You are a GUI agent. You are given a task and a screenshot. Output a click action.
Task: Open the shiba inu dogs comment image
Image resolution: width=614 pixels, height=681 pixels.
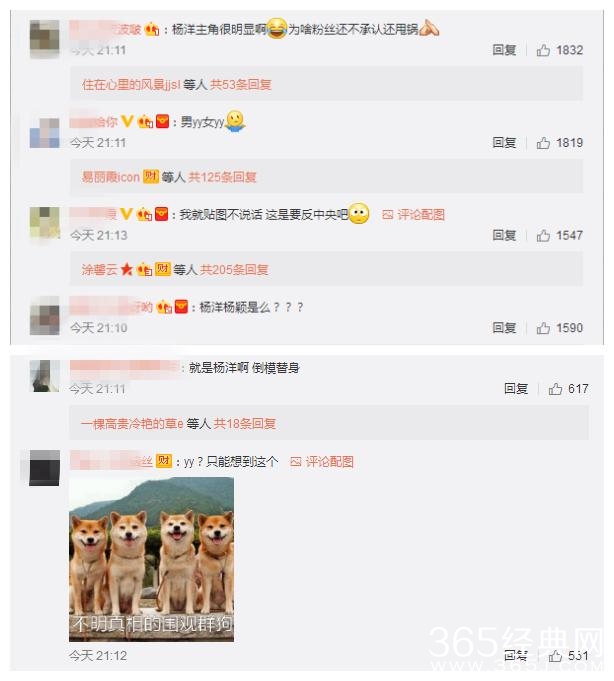click(x=151, y=559)
